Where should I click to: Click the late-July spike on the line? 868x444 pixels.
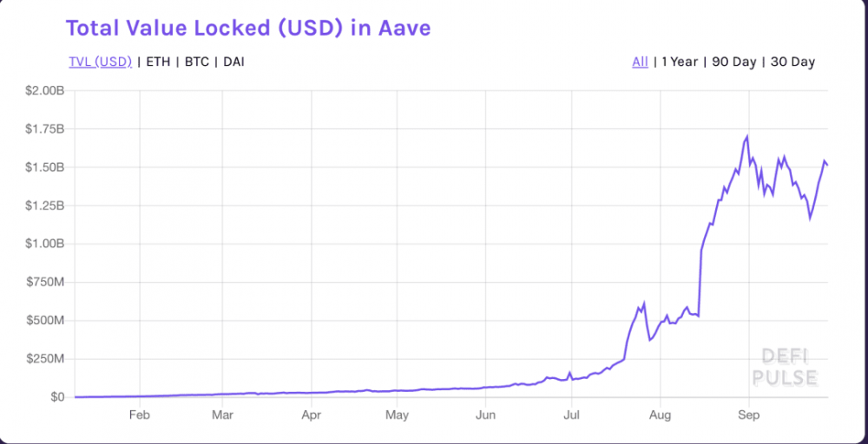point(644,304)
